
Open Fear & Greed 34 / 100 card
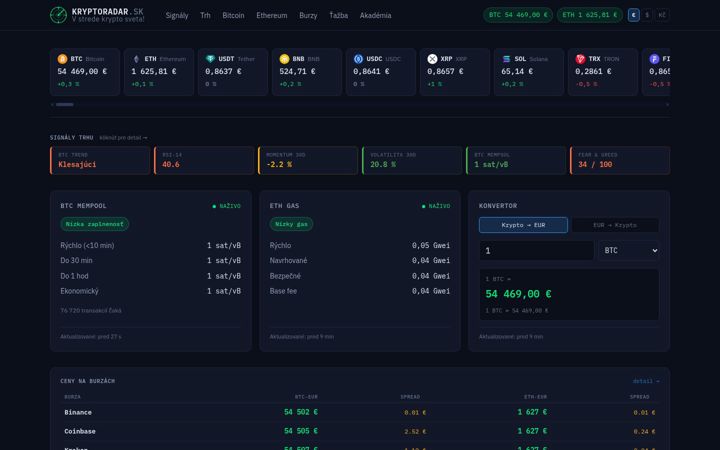620,160
